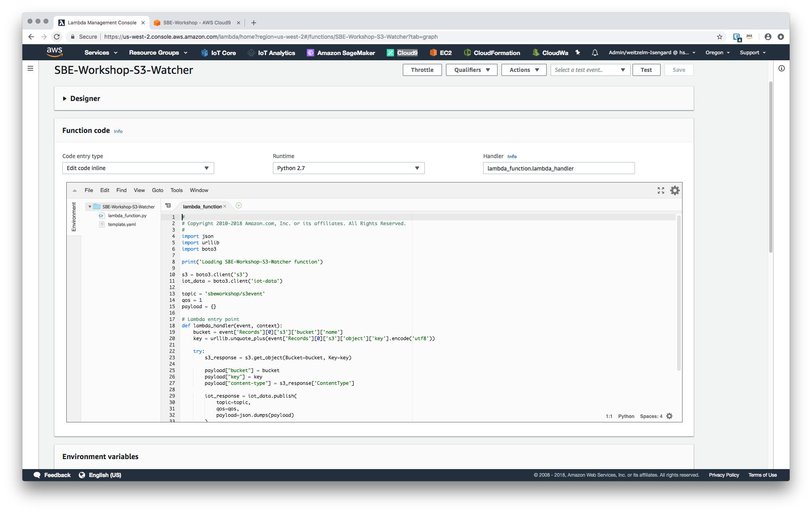Image resolution: width=812 pixels, height=513 pixels.
Task: Collapse the SBE-Workshop-S3-Watcher folder
Action: pyautogui.click(x=90, y=207)
